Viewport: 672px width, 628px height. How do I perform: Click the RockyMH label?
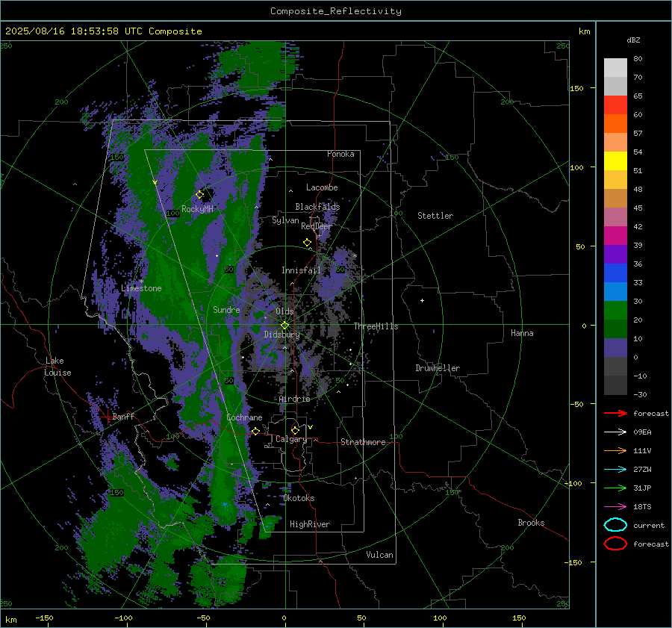pos(197,209)
